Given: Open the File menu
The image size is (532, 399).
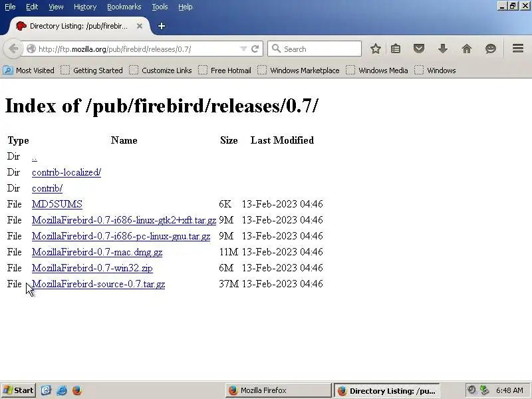Looking at the screenshot, I should [x=10, y=7].
